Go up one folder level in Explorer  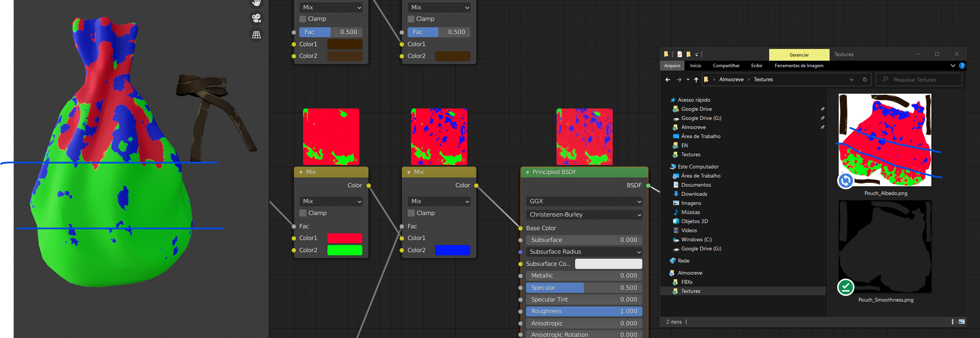pos(696,80)
